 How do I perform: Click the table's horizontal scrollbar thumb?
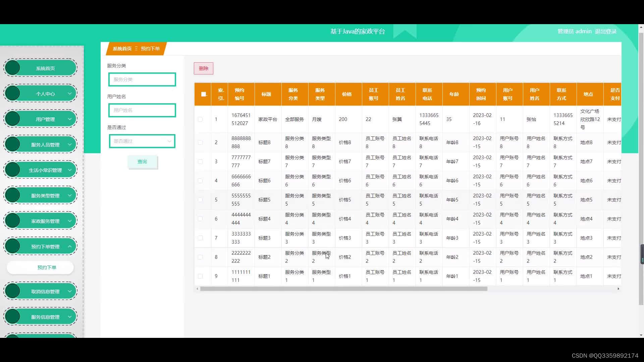[x=344, y=289]
